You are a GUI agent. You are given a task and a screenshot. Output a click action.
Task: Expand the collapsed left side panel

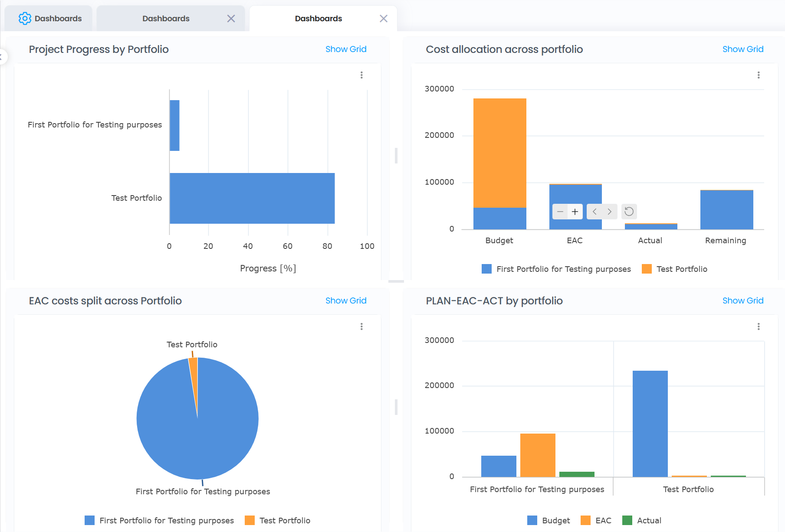click(x=2, y=57)
